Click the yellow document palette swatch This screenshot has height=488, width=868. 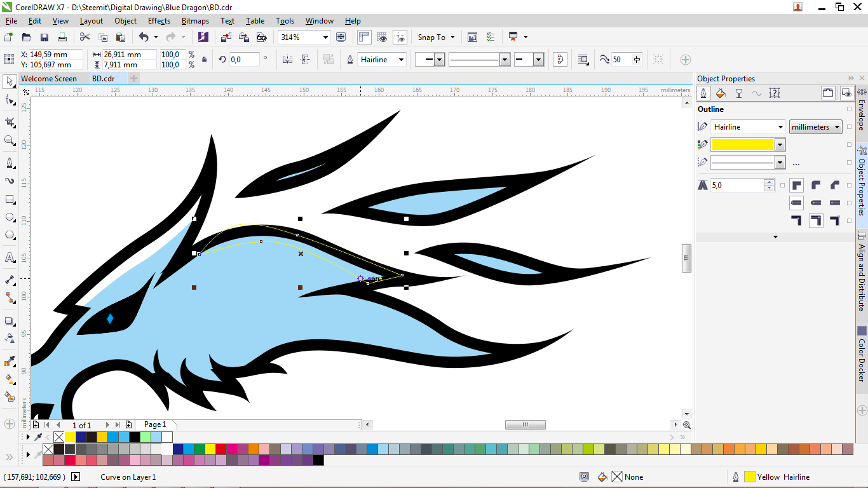[x=70, y=437]
